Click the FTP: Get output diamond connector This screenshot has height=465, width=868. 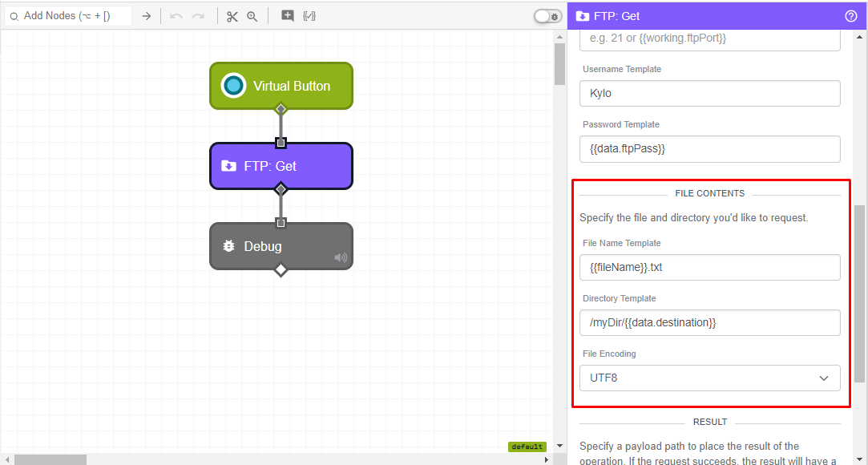[x=281, y=189]
